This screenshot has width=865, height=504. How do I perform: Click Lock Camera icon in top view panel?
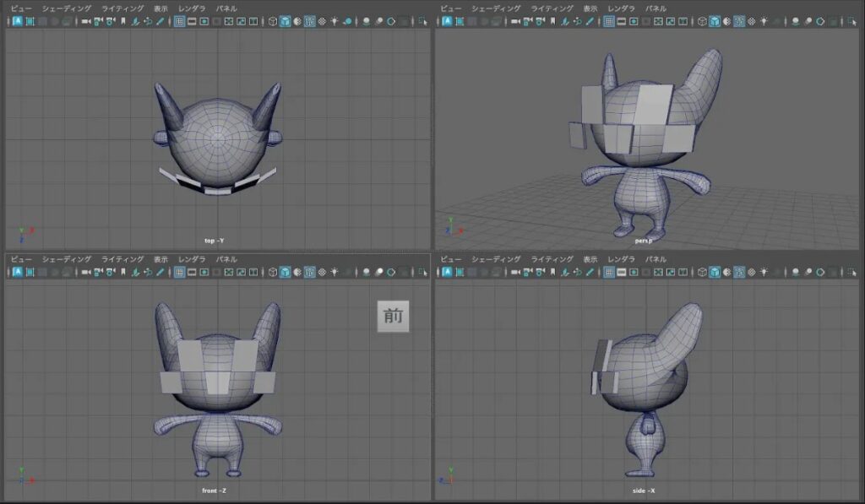(98, 21)
